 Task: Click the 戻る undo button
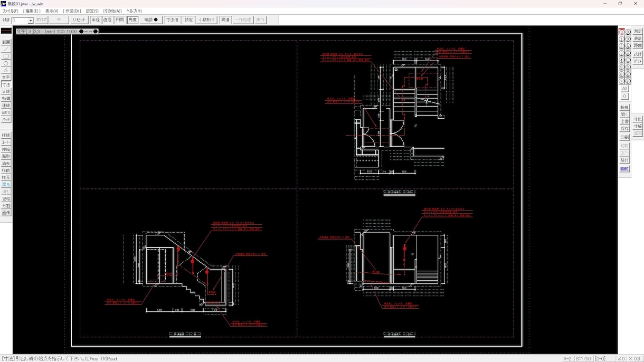pyautogui.click(x=6, y=185)
